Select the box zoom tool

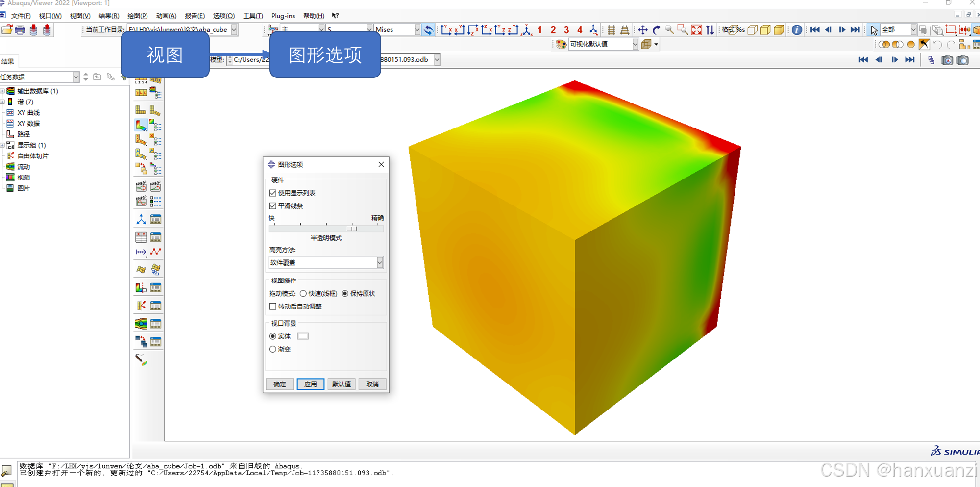click(683, 30)
